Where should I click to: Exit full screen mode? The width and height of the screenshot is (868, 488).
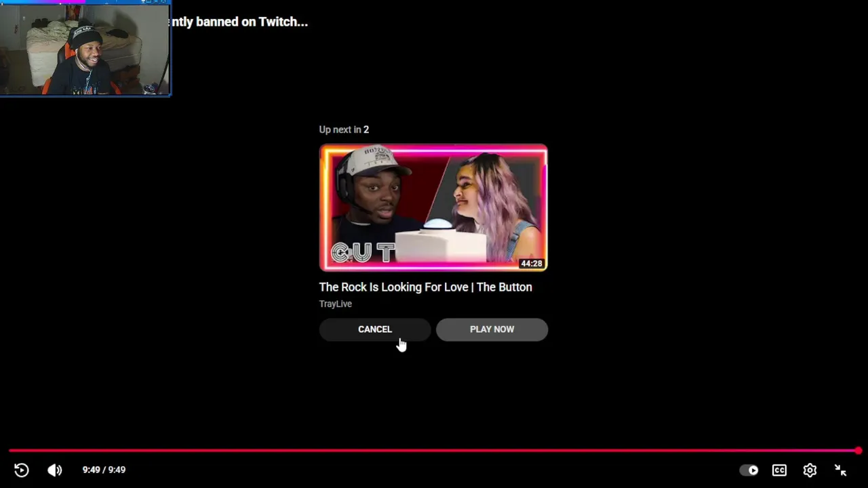pos(841,470)
